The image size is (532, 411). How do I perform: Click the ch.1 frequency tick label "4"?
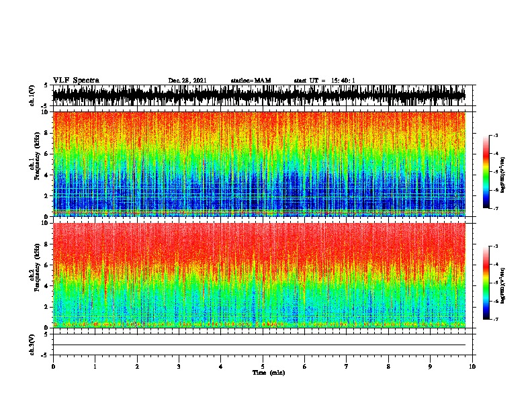tap(46, 175)
